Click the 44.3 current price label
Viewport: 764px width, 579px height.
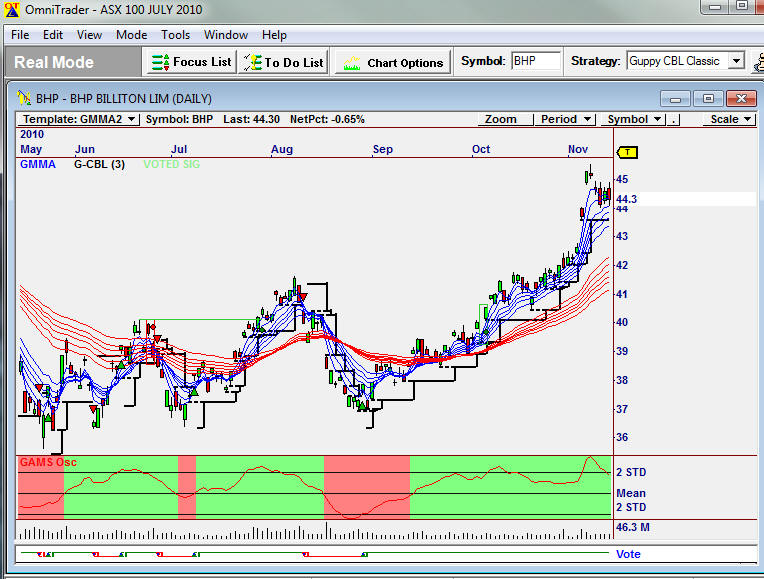point(626,199)
